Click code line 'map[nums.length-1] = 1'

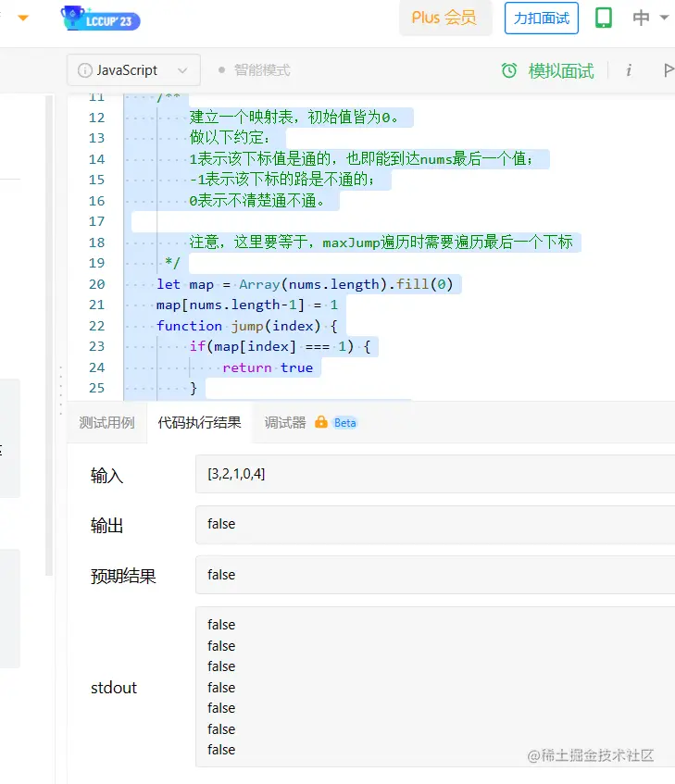tap(247, 305)
